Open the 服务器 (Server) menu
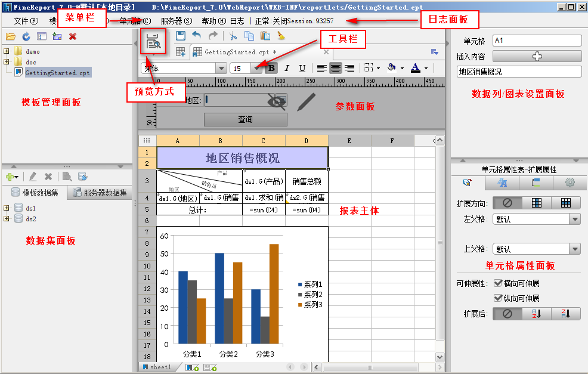Viewport: 588px width, 374px height. [x=177, y=21]
